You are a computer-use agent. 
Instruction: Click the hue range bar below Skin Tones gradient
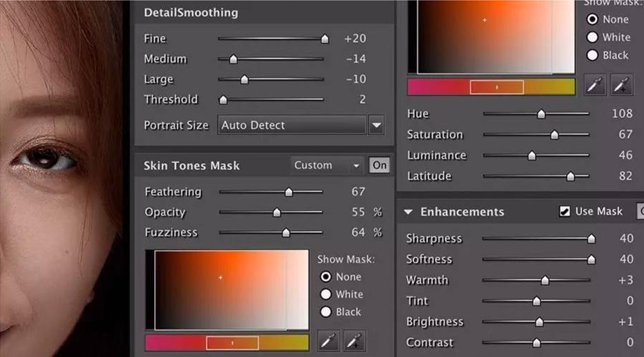(227, 342)
